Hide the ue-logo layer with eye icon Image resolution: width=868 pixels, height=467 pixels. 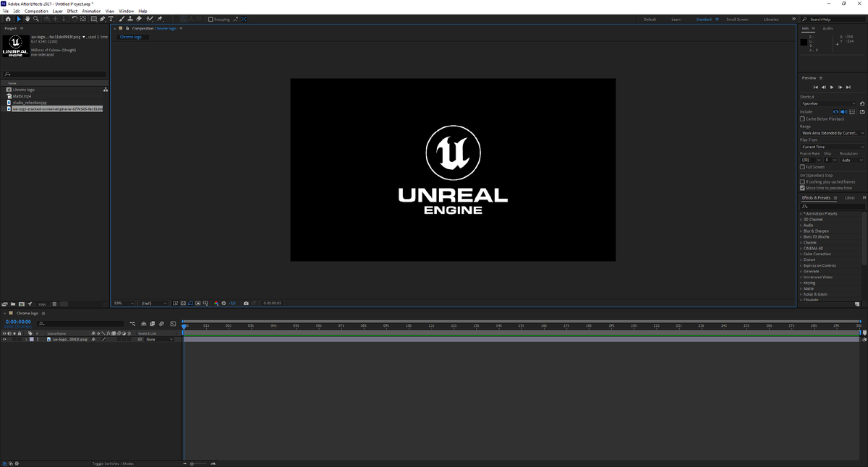pos(4,339)
